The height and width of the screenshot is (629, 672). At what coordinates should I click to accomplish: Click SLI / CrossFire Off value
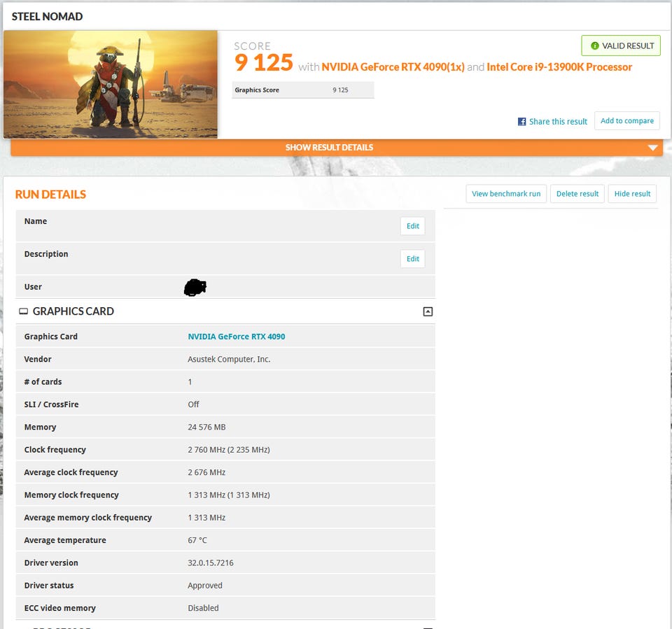(x=193, y=404)
